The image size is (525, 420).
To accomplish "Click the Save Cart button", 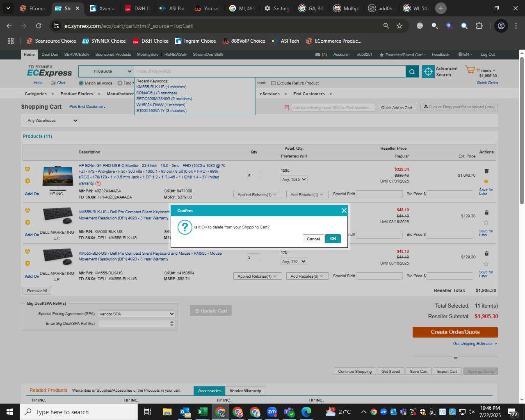I will coord(418,372).
